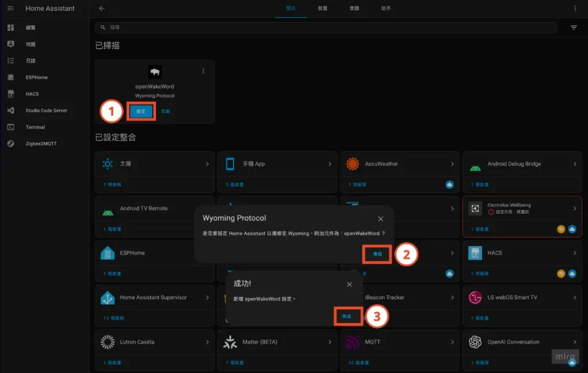The image size is (588, 373).
Task: Click the Zigbee2MQTT sidebar icon
Action: [x=10, y=144]
